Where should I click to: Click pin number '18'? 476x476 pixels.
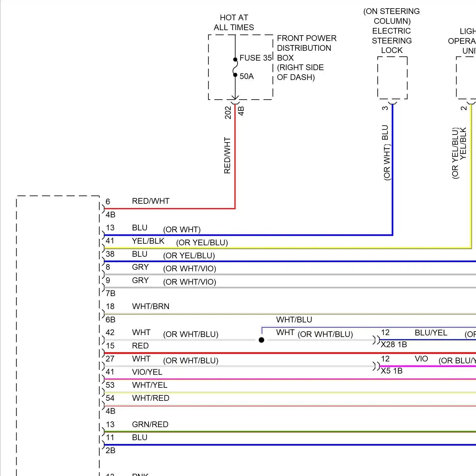110,307
